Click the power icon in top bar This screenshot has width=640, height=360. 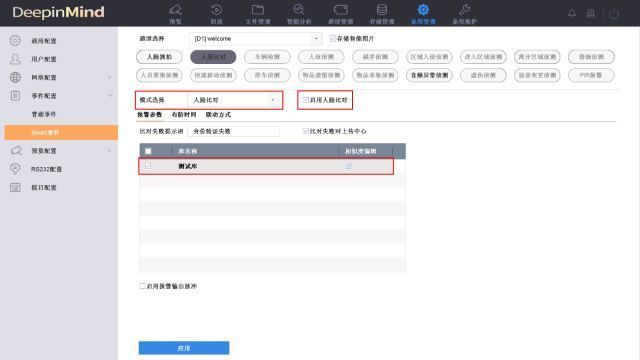(x=614, y=14)
